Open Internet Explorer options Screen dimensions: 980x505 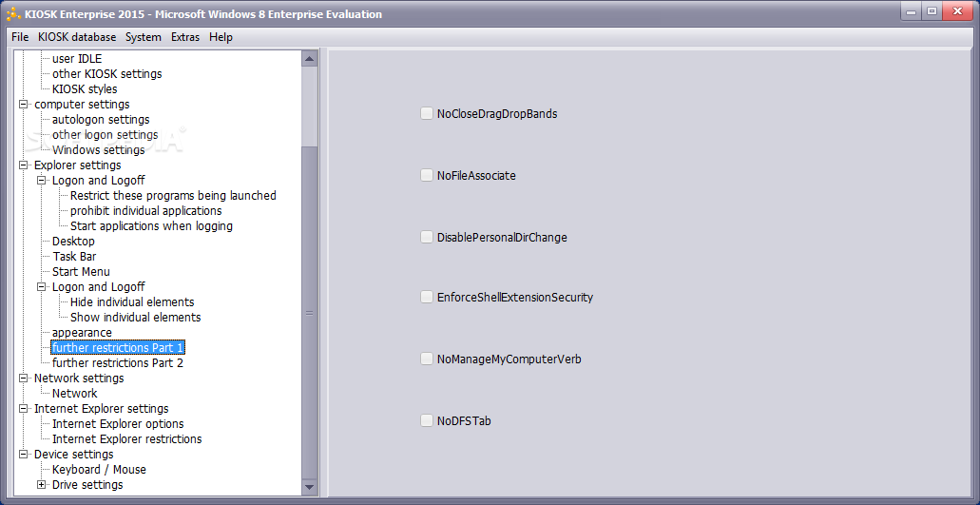click(x=118, y=424)
